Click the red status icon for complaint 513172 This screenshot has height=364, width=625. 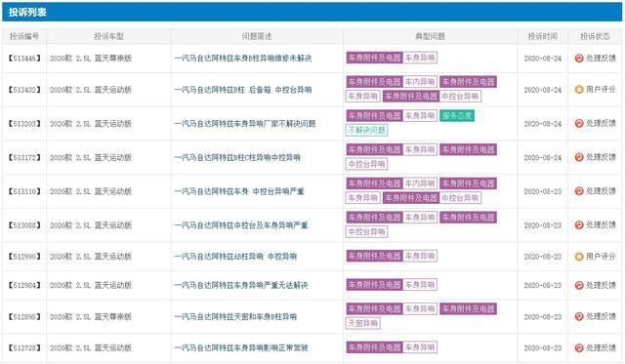(579, 157)
